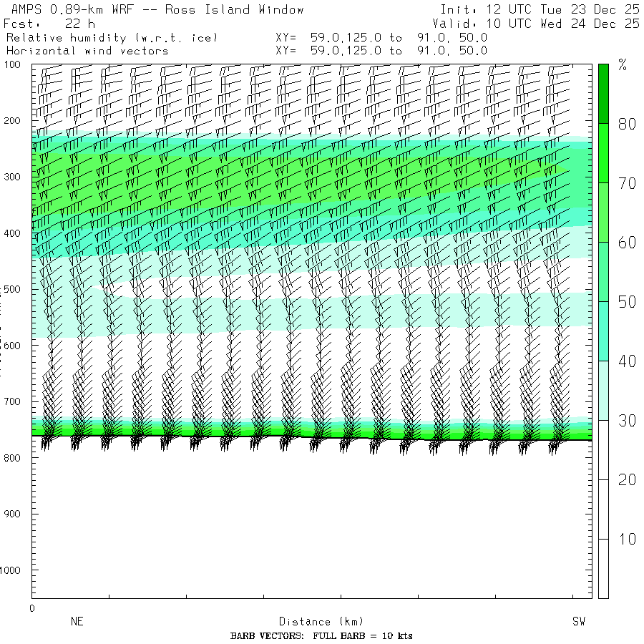Click the SW label below the plot
The height and width of the screenshot is (644, 644).
(x=578, y=622)
